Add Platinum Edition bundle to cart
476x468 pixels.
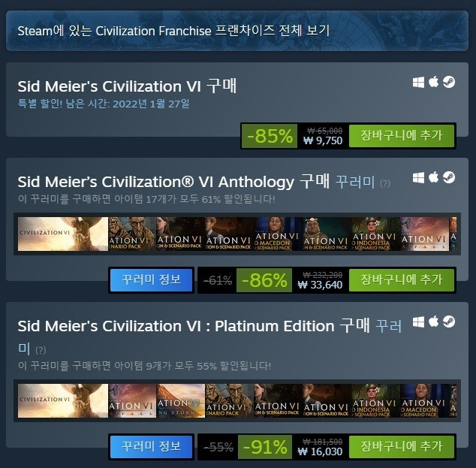[402, 446]
